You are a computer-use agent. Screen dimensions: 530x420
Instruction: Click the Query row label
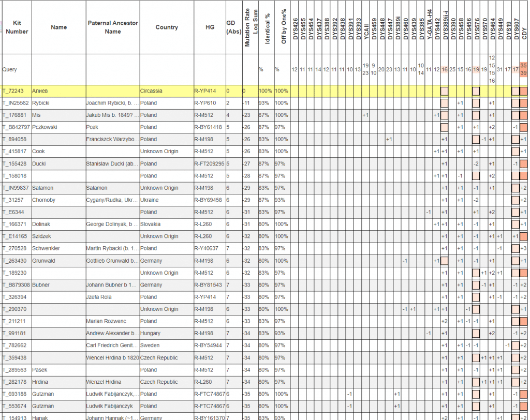click(x=10, y=69)
